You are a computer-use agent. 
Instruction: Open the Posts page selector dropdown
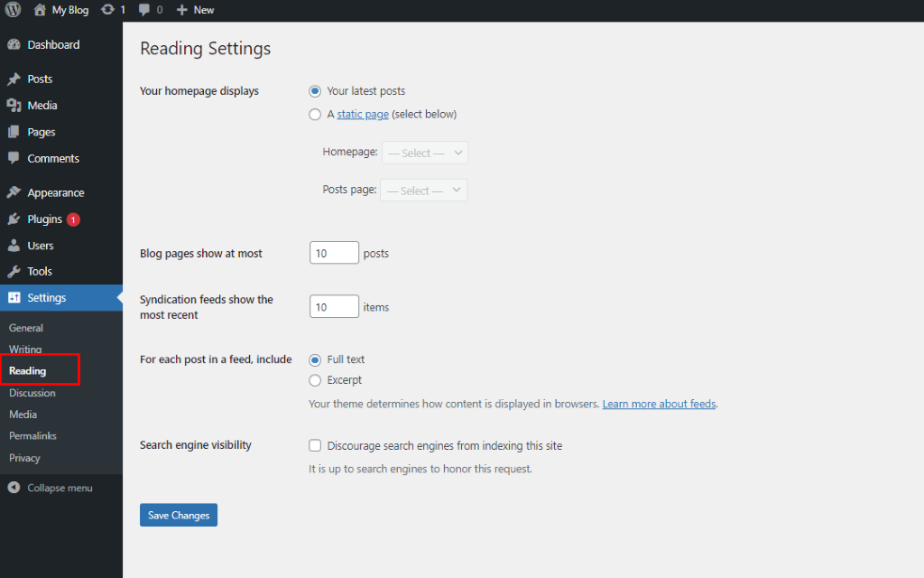point(423,190)
